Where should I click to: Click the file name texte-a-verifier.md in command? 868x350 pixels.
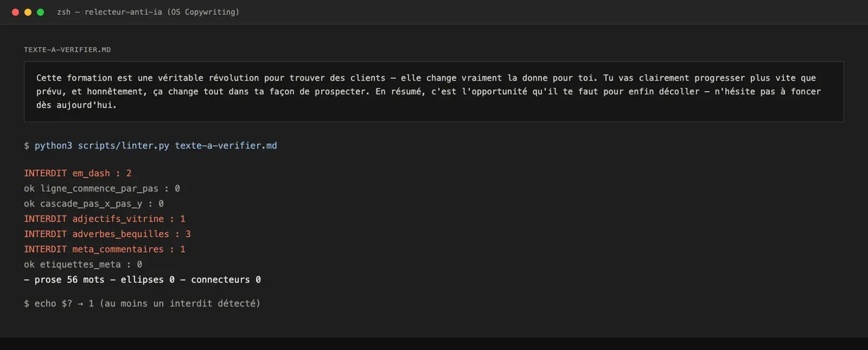[226, 146]
